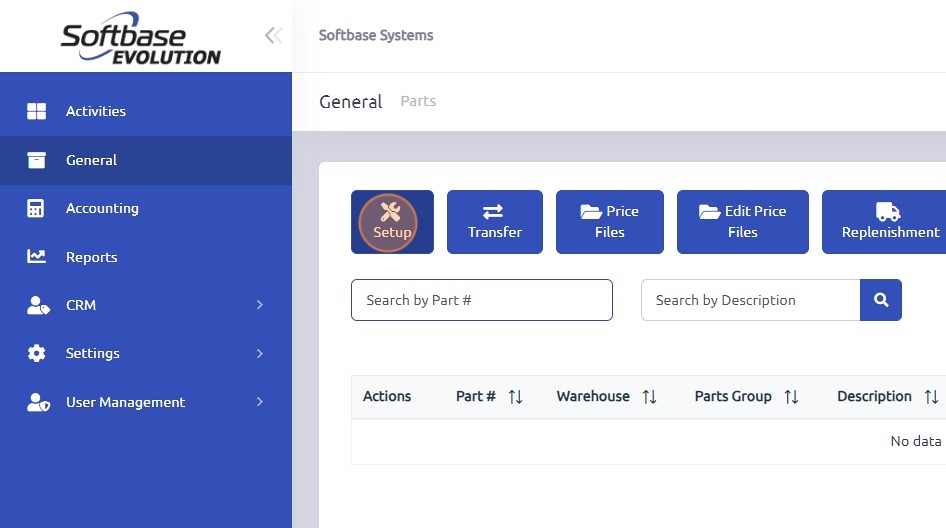The width and height of the screenshot is (946, 528).
Task: Sort table by Parts Group arrows
Action: tap(791, 396)
